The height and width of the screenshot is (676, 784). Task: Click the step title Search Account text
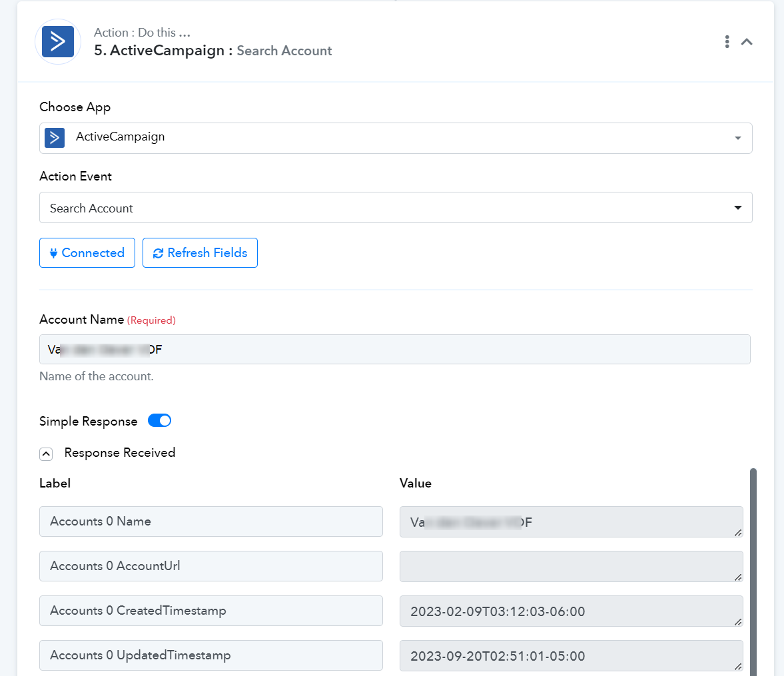(x=284, y=51)
